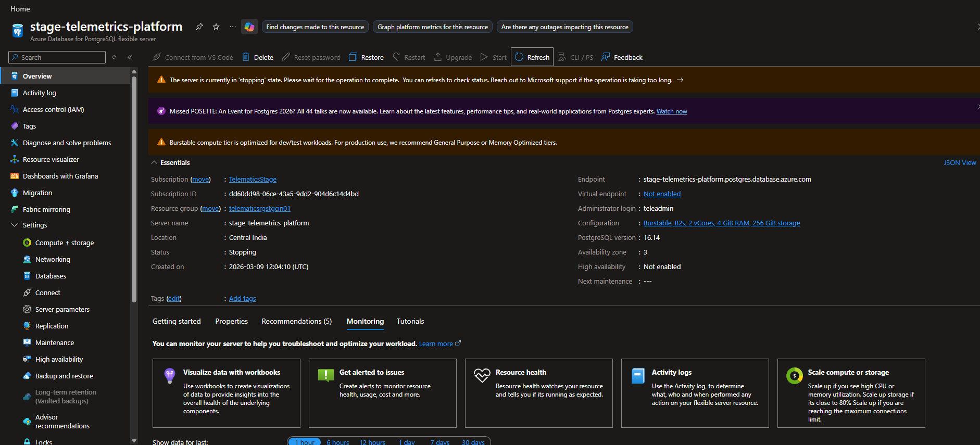Image resolution: width=980 pixels, height=445 pixels.
Task: Click the Watch now link in banner
Action: pyautogui.click(x=672, y=111)
